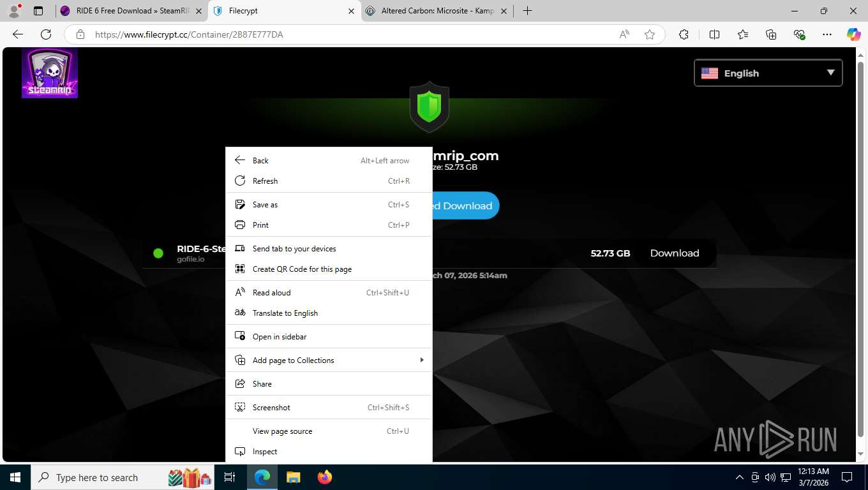Switch to the RIDE 6 Free Download tab

(131, 11)
